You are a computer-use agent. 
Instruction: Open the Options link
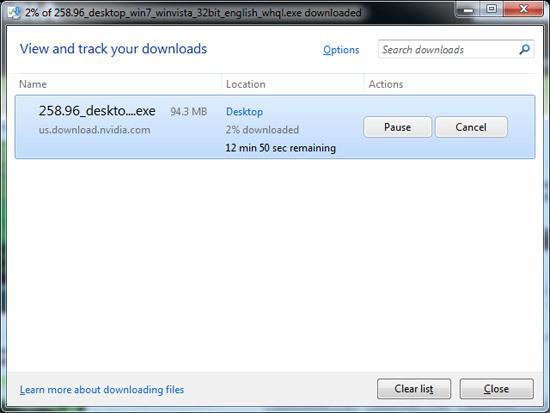341,50
